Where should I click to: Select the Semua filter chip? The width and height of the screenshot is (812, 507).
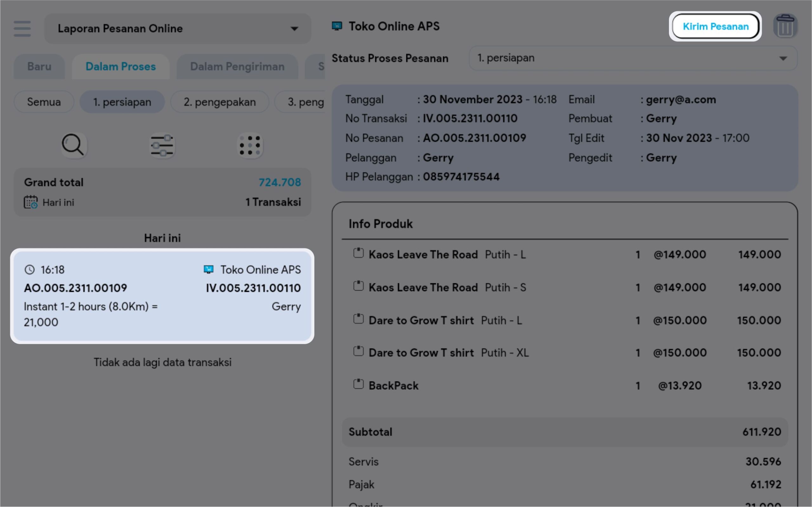pyautogui.click(x=44, y=102)
